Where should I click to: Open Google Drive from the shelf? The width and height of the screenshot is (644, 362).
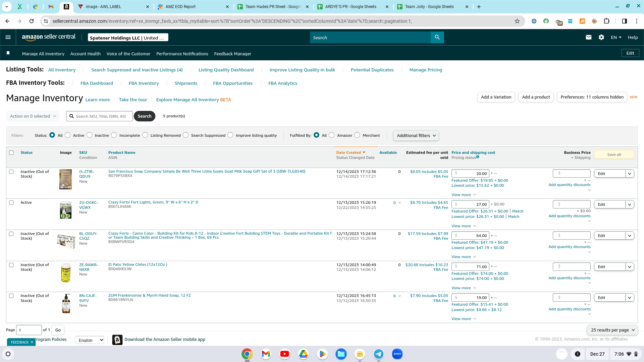click(x=303, y=354)
